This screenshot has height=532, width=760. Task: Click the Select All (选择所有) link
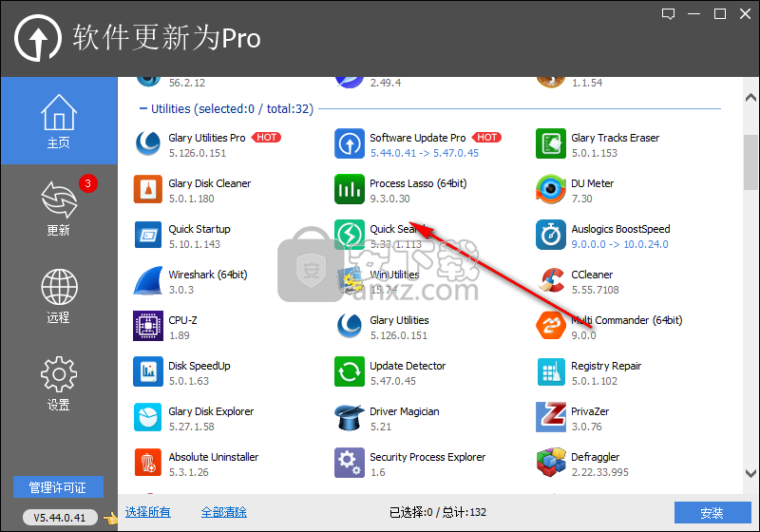click(x=148, y=512)
